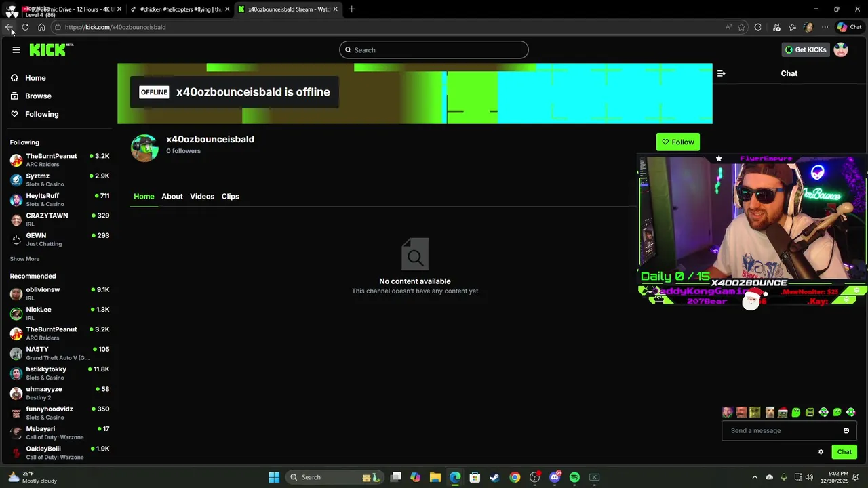
Task: Click the Get KICKs button
Action: [x=806, y=49]
